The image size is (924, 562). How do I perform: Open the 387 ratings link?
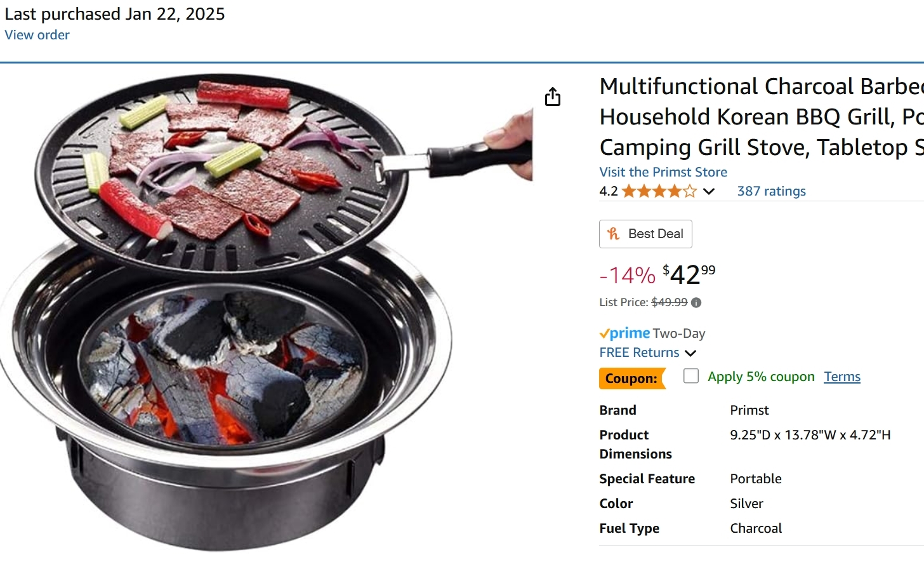tap(771, 191)
